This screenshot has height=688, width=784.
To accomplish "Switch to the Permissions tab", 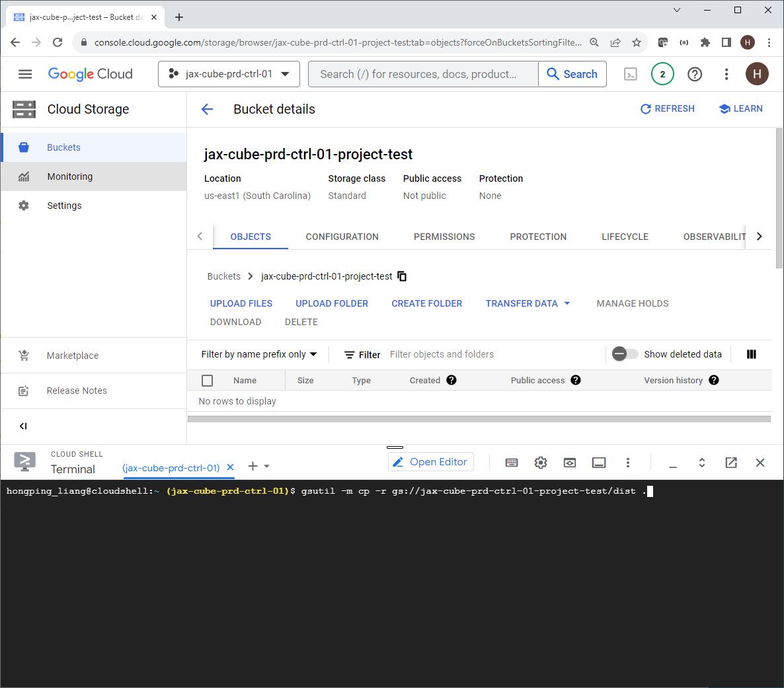I will pyautogui.click(x=444, y=237).
